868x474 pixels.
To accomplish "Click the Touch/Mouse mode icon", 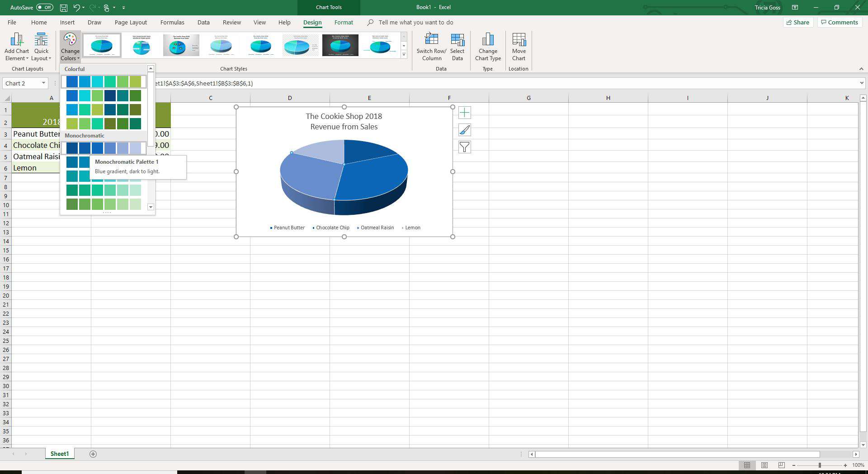I will pyautogui.click(x=106, y=8).
